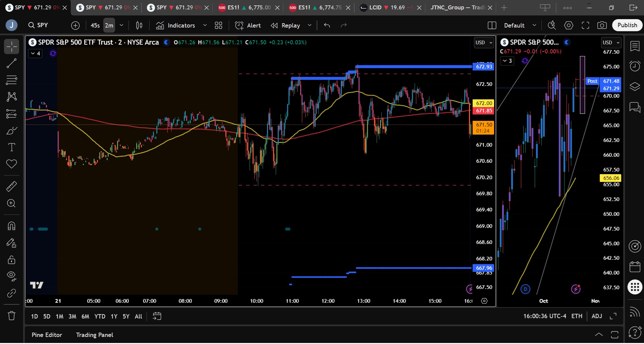
Task: Open the right chart USD currency dropdown
Action: point(611,43)
